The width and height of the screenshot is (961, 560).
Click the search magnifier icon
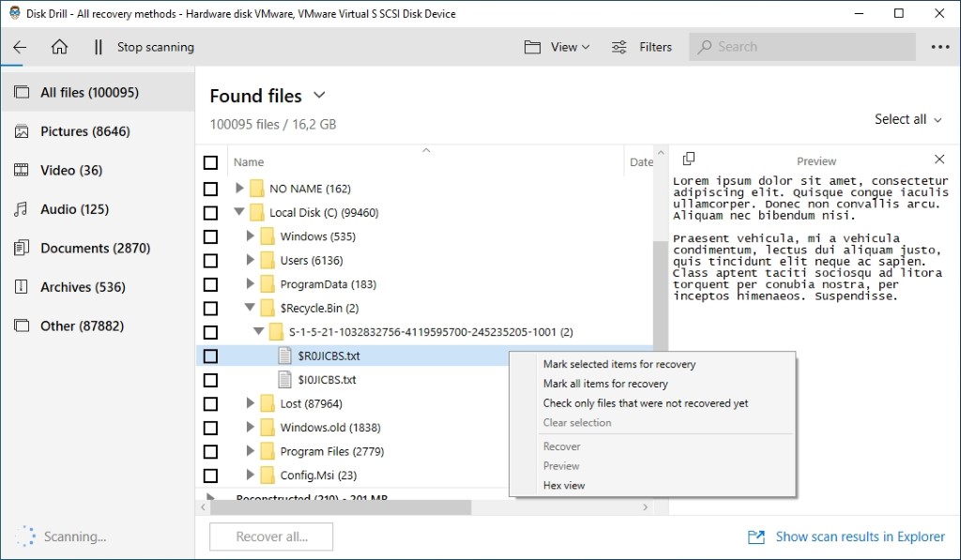coord(705,47)
